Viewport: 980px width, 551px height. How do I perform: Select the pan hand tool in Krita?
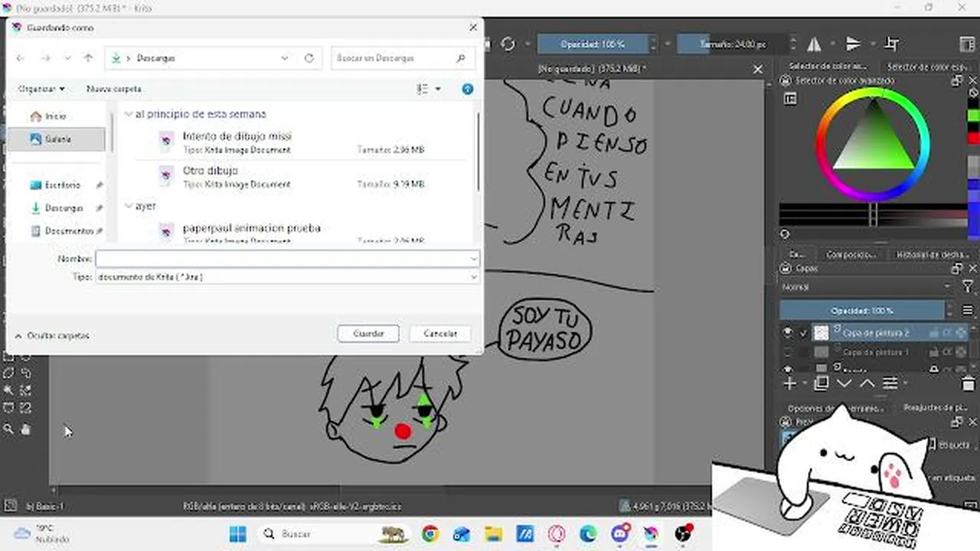pos(26,429)
